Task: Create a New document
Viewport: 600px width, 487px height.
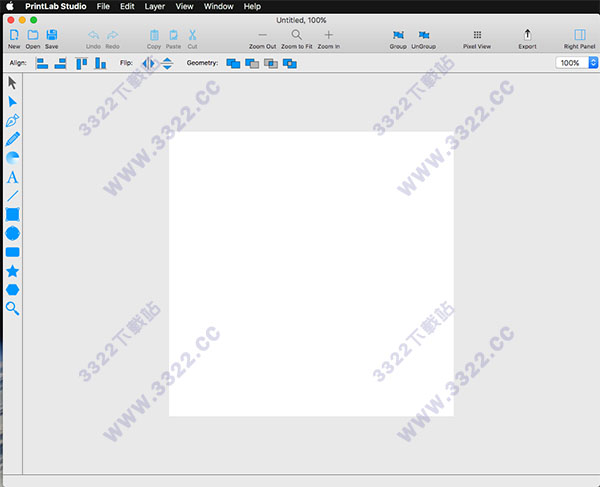Action: [x=14, y=39]
